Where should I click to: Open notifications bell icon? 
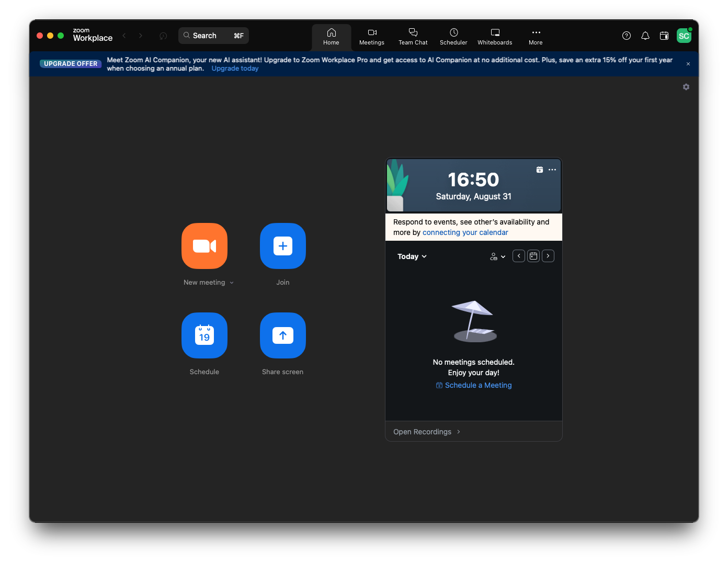click(x=645, y=36)
